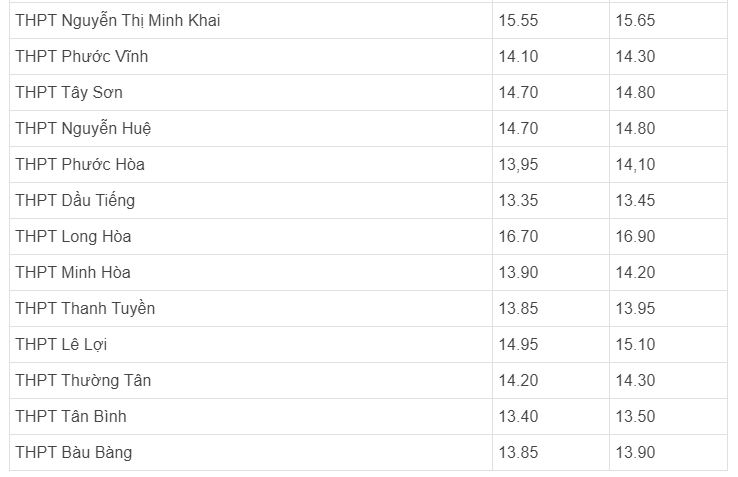Click the THPT Nguyễn Thị Minh Khai cell
Viewport: 738px width, 477px height.
[118, 20]
